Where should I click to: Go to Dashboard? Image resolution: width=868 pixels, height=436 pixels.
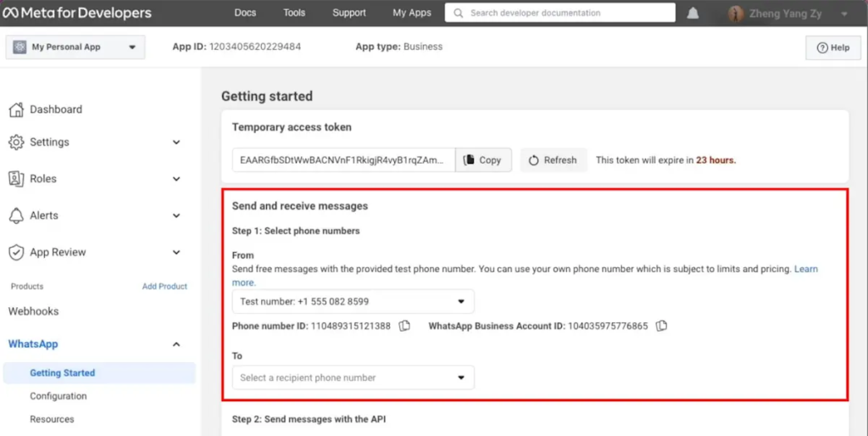[x=56, y=109]
